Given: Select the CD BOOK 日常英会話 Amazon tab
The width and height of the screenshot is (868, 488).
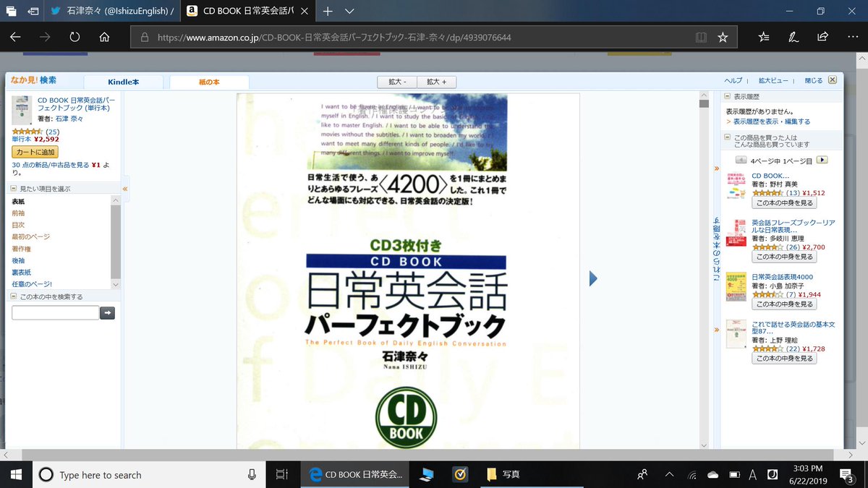Looking at the screenshot, I should (x=247, y=12).
